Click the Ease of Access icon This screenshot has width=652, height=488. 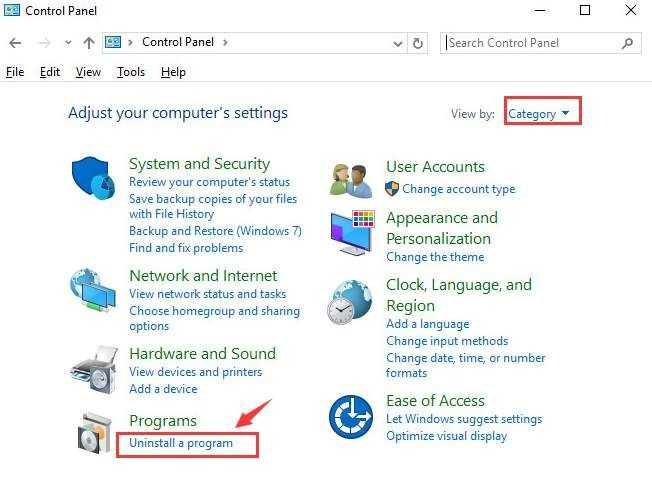click(x=351, y=417)
